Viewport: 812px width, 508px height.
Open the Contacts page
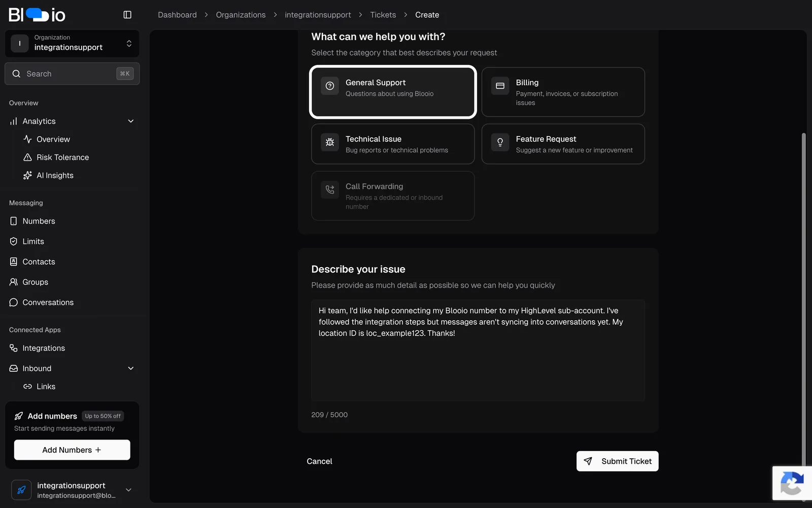click(x=39, y=262)
